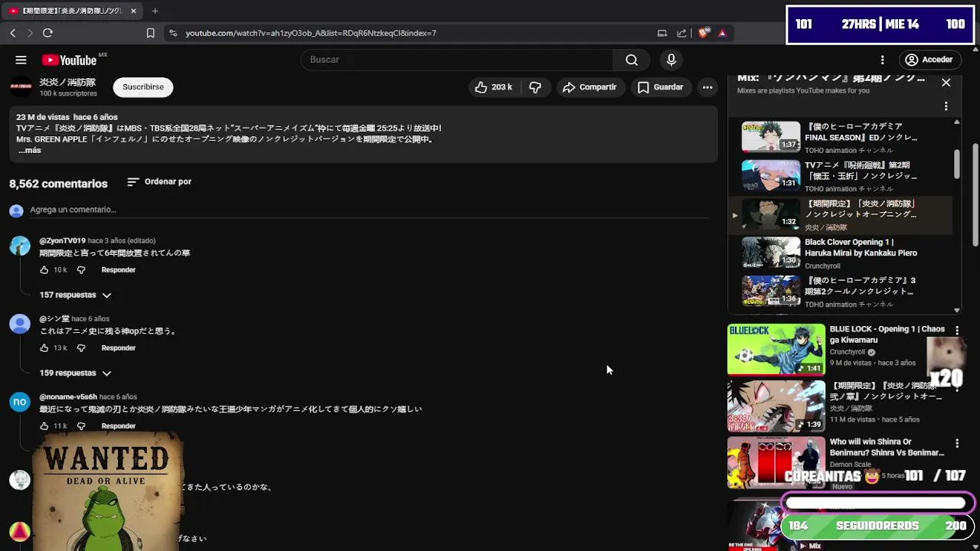The width and height of the screenshot is (980, 551).
Task: Dislike the @noname-v5s6h comment
Action: [x=81, y=426]
